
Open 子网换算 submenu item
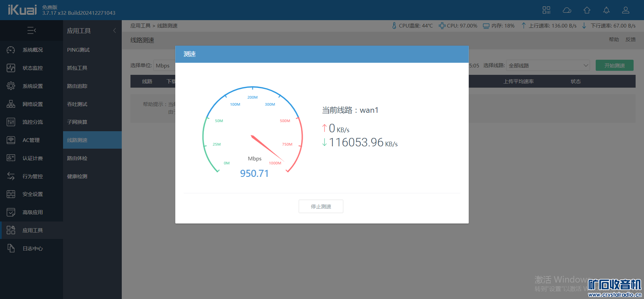77,122
